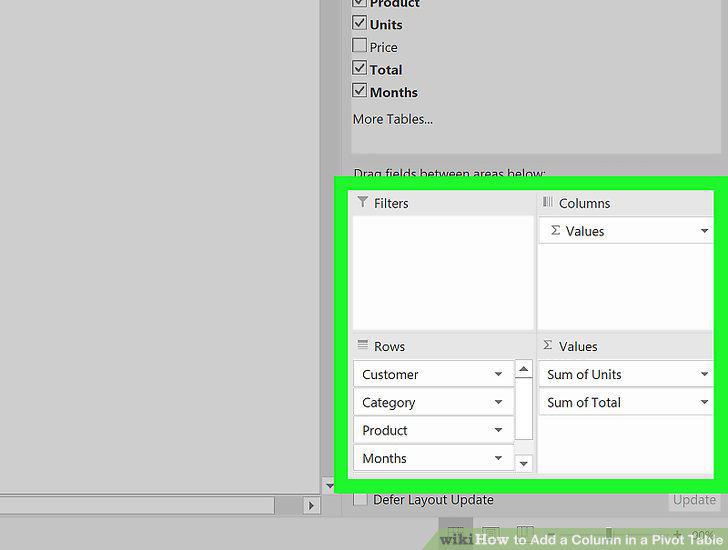Open the Sum of Units dropdown

(x=704, y=374)
